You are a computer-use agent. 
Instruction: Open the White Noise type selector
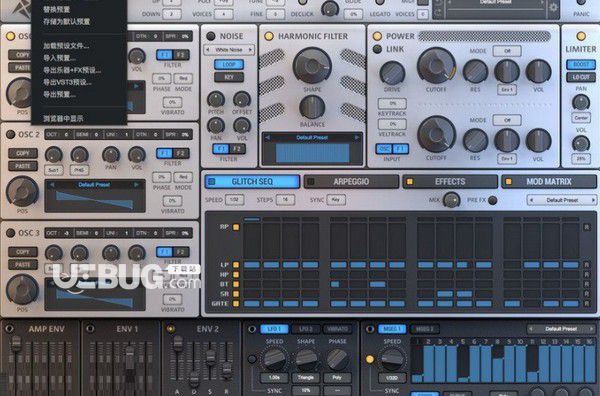tap(229, 50)
